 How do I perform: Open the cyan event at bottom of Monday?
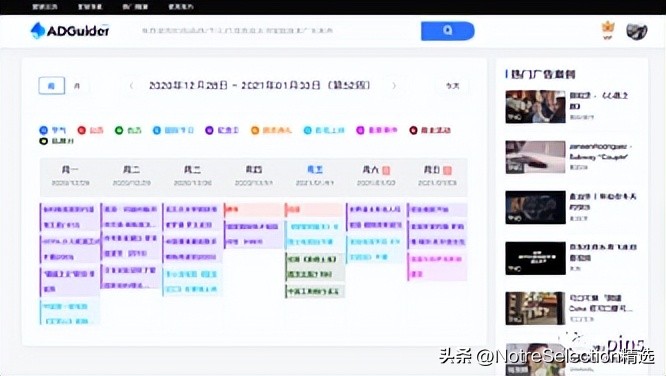(70, 313)
